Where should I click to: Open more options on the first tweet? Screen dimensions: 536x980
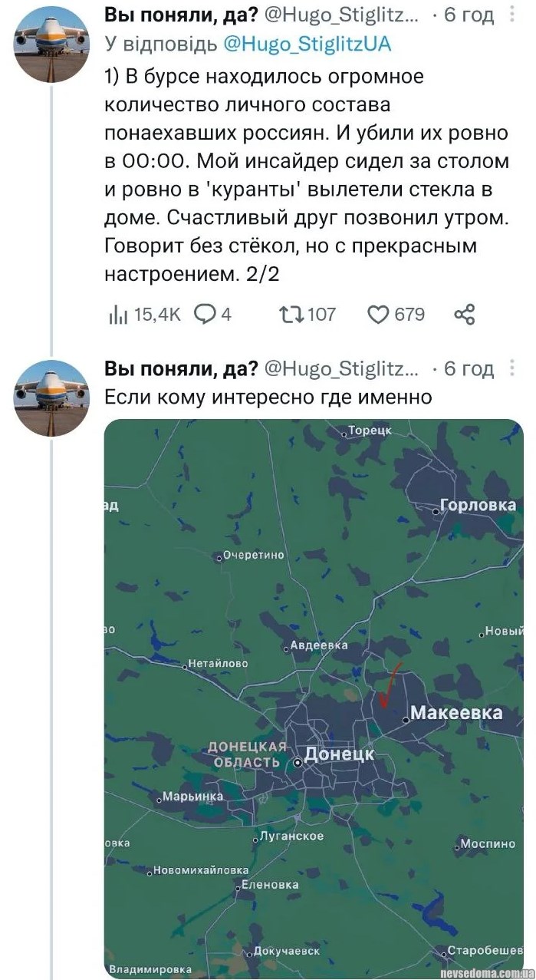512,15
